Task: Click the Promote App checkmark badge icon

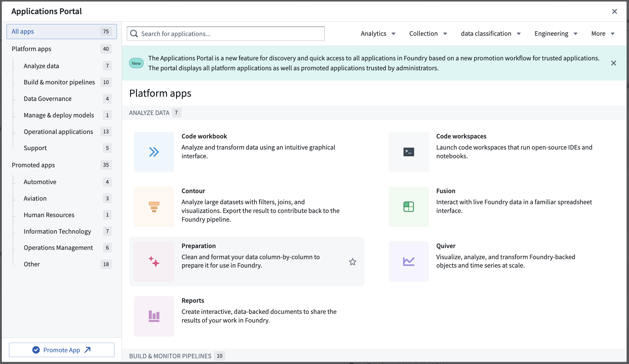Action: click(36, 350)
